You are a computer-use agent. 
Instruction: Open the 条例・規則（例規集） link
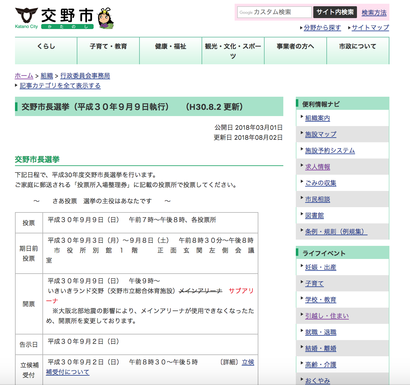(x=336, y=232)
